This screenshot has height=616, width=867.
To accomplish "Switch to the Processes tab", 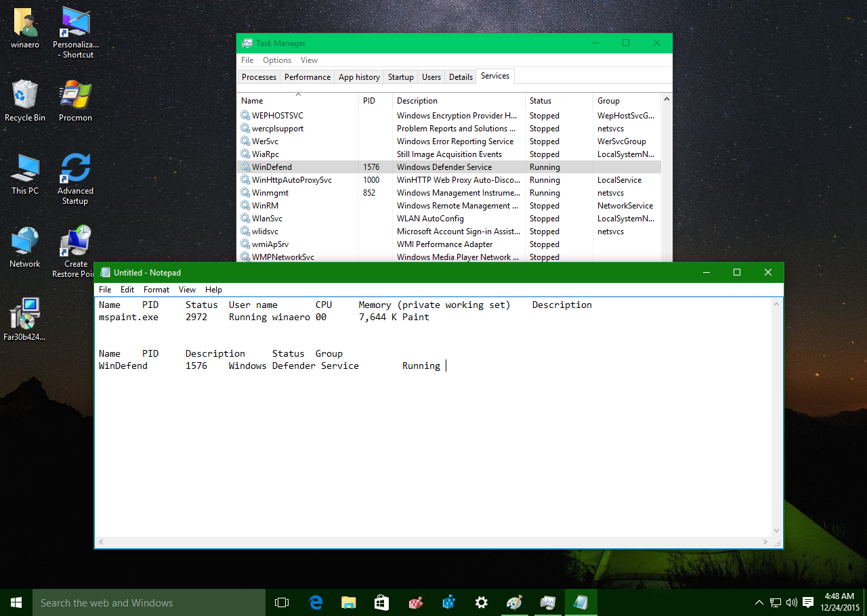I will [258, 76].
